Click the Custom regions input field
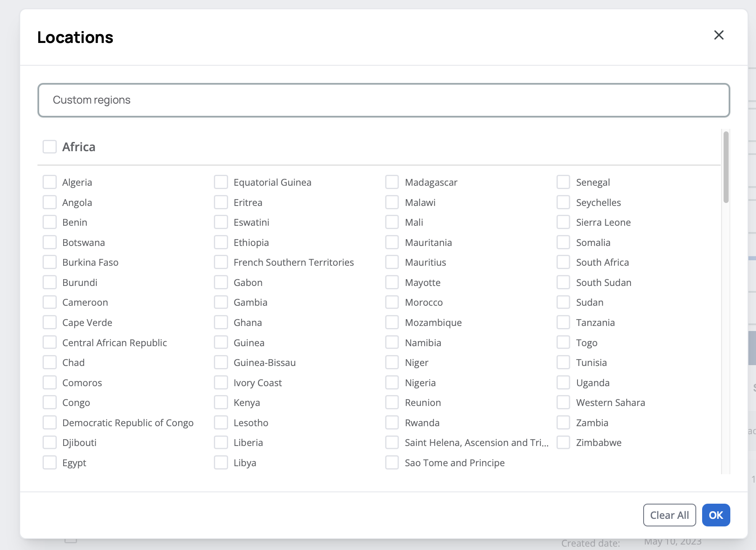Viewport: 756px width, 550px height. click(383, 100)
